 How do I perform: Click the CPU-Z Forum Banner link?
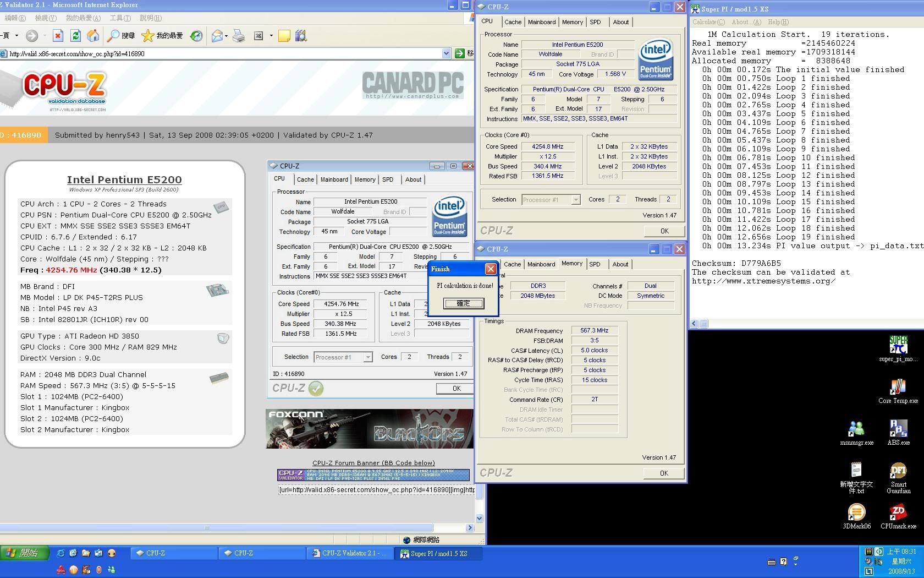tap(373, 463)
